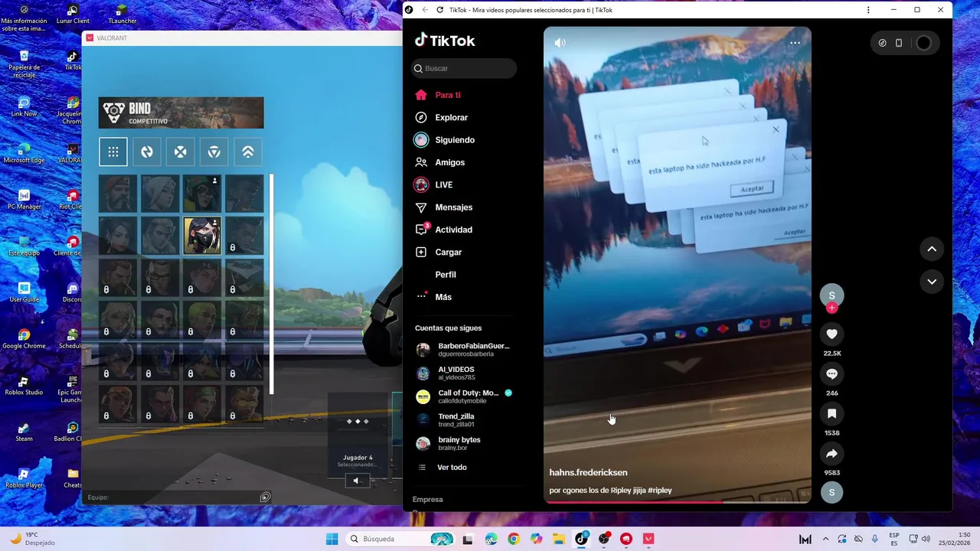Click the icon beside the Equipo chat field
980x551 pixels.
click(265, 497)
